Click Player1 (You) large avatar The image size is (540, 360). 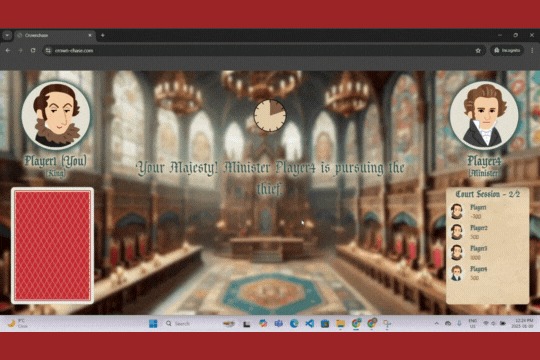[56, 115]
